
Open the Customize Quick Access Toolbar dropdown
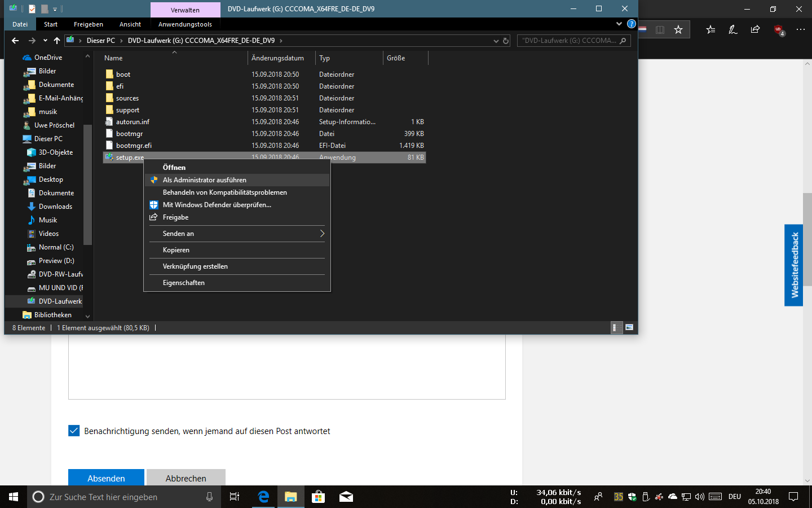[55, 10]
